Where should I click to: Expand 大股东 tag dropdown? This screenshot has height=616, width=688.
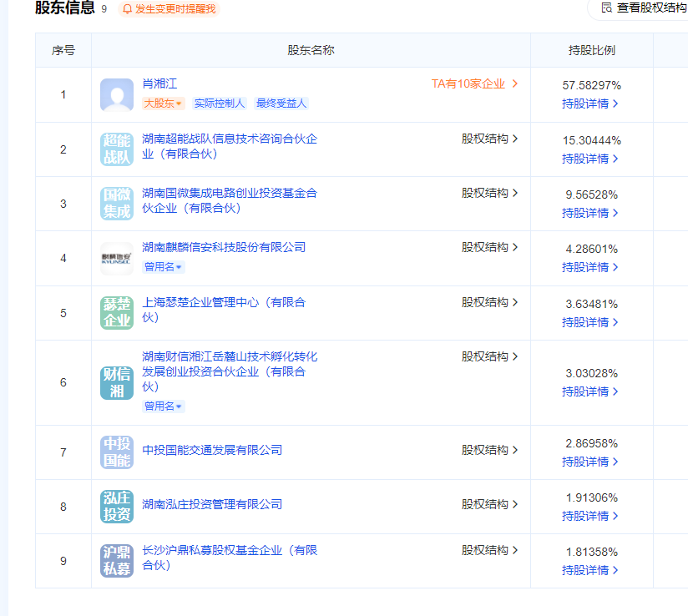pyautogui.click(x=163, y=104)
